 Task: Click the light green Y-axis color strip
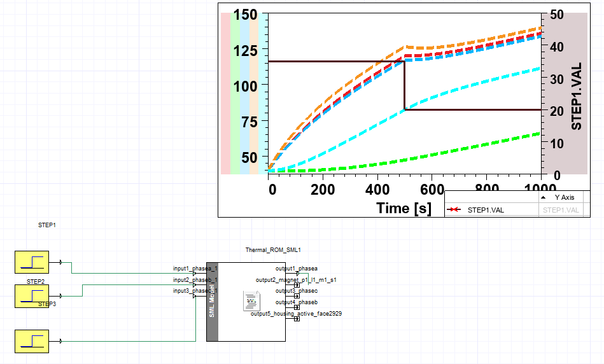click(x=235, y=93)
